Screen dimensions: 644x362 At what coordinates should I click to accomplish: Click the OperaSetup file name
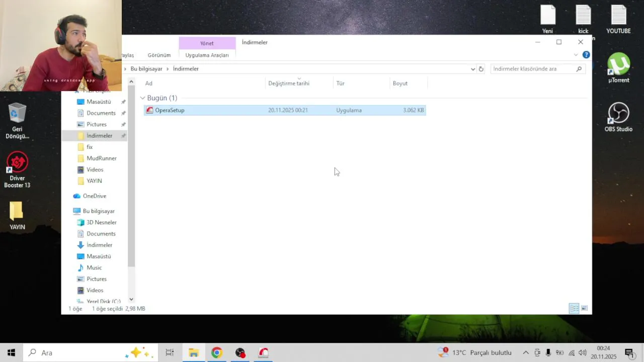pyautogui.click(x=170, y=110)
